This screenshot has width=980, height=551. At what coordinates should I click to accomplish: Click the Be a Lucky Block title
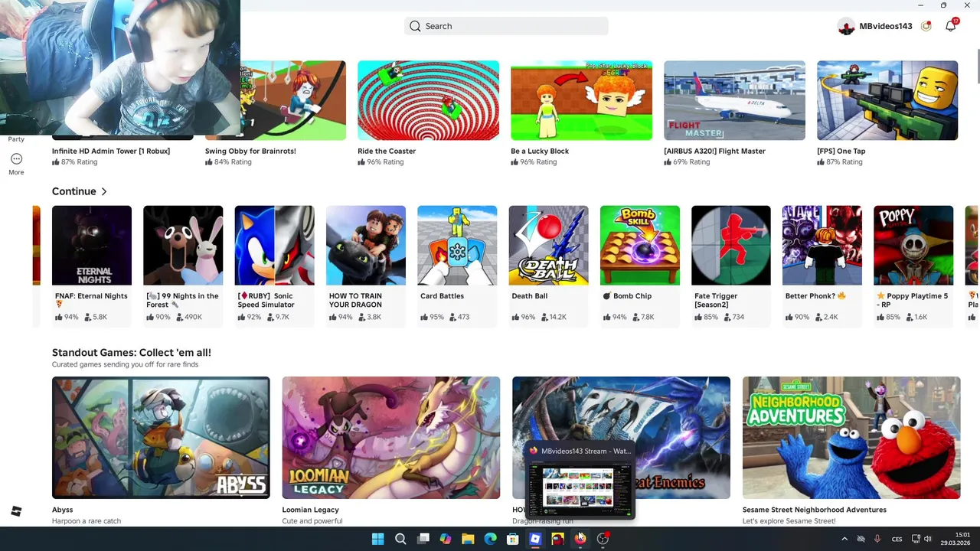[540, 151]
